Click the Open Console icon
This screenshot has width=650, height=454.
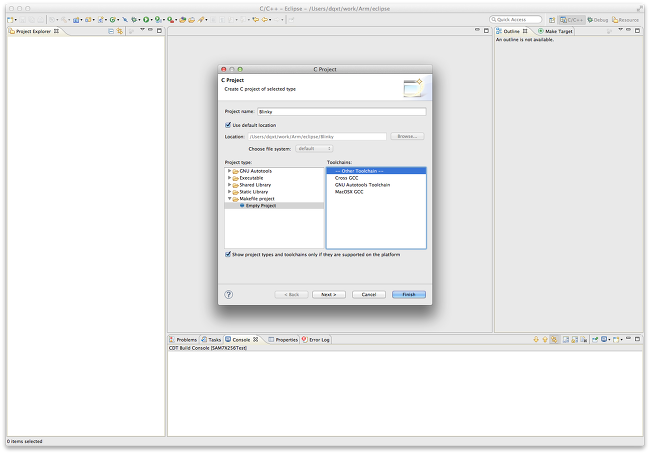[x=616, y=339]
